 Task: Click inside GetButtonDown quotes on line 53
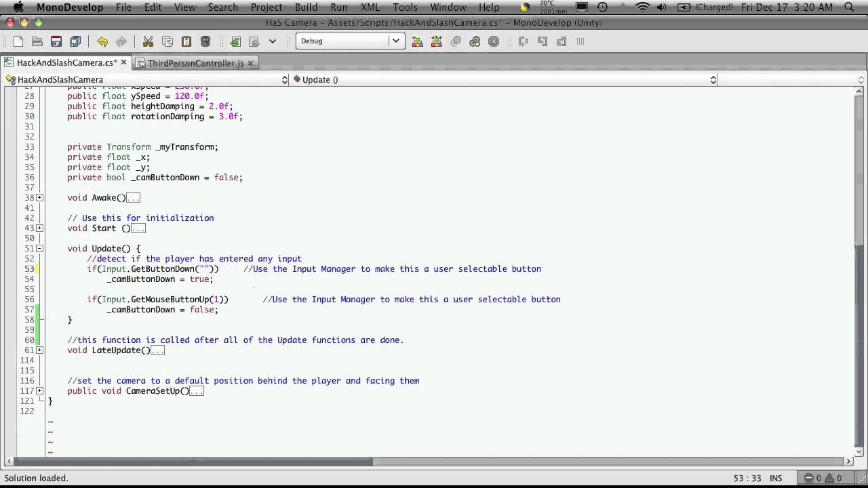point(204,269)
